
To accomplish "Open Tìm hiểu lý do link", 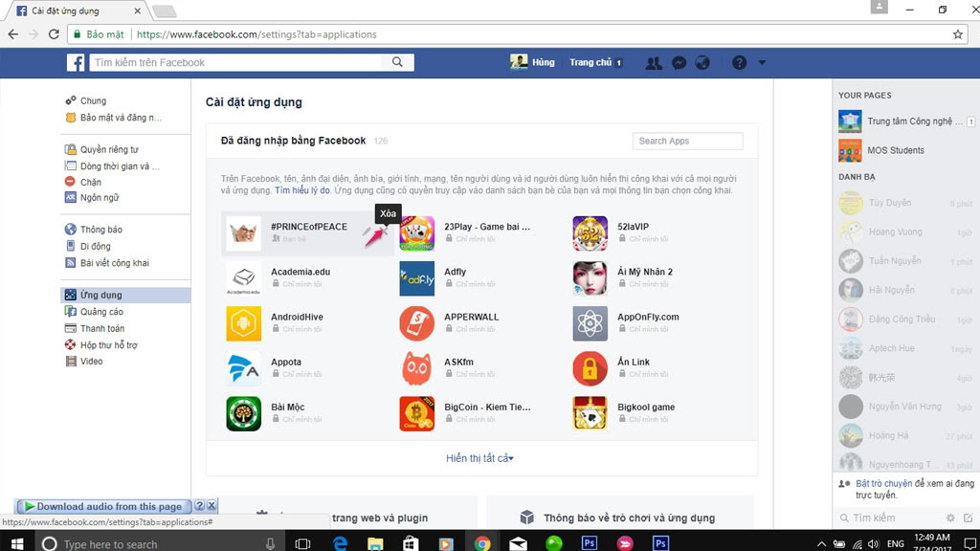I will coord(301,190).
